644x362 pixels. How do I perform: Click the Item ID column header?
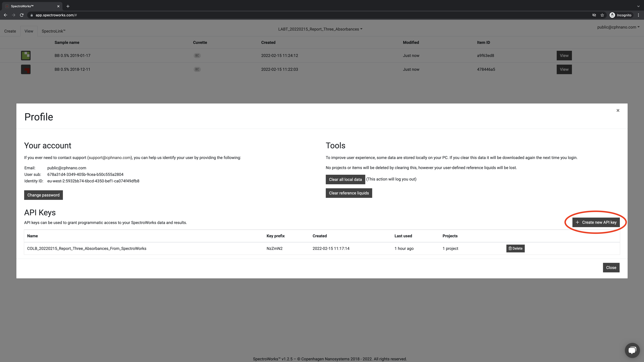pos(483,42)
